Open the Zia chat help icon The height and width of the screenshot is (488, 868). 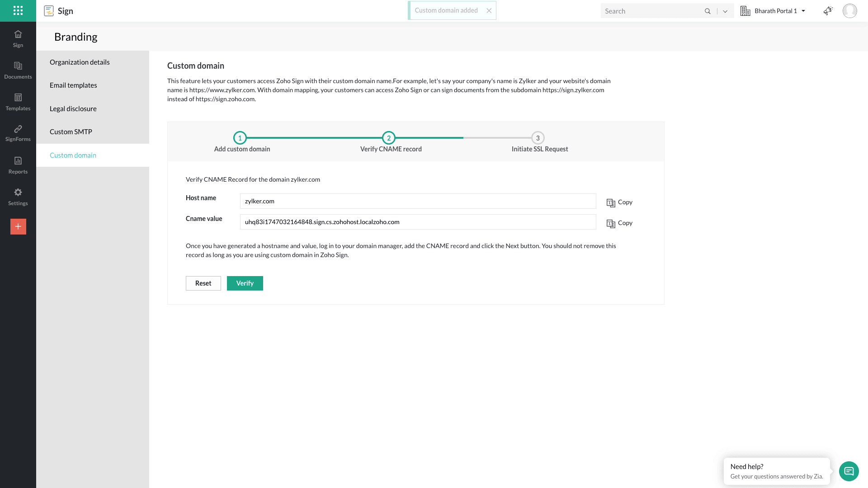click(x=849, y=471)
